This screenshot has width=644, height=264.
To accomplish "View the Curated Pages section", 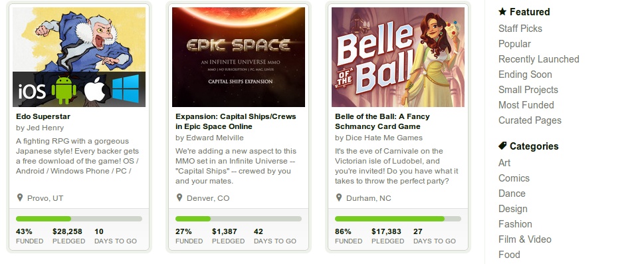I will click(530, 120).
